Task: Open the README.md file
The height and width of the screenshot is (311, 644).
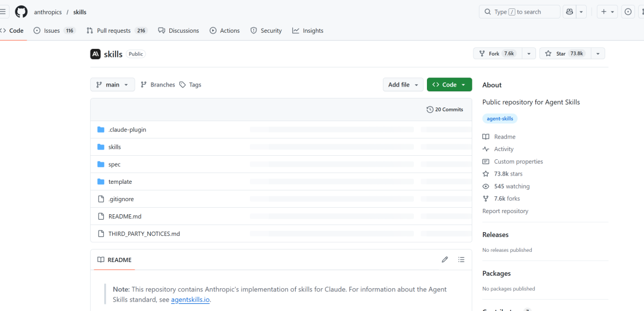Action: 125,216
